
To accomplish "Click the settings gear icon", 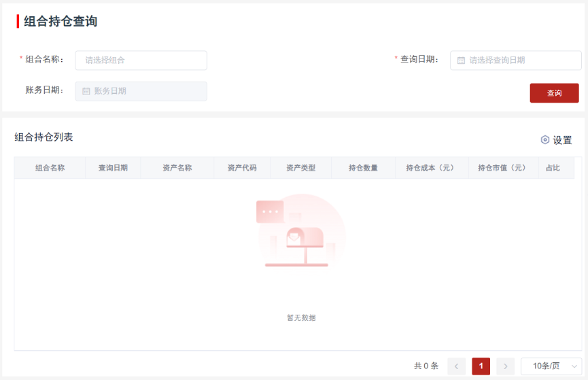I will click(x=544, y=140).
